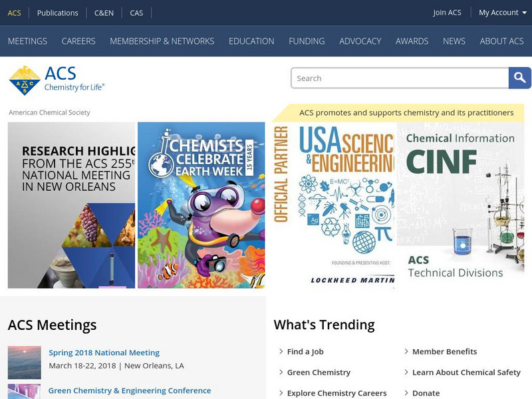532x399 pixels.
Task: Click the chevron beside Learn About Chemical Safety
Action: tap(406, 372)
